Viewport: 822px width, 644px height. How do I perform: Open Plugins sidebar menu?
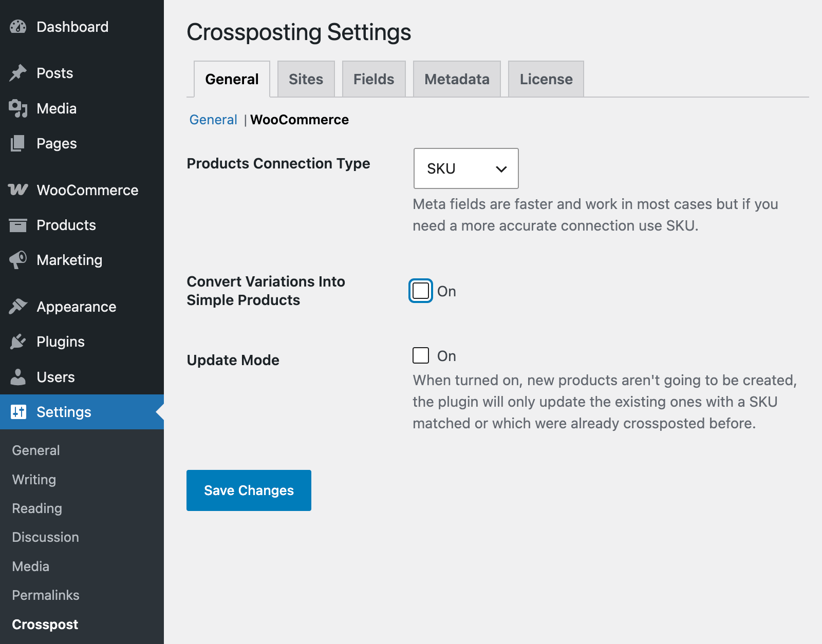tap(82, 342)
